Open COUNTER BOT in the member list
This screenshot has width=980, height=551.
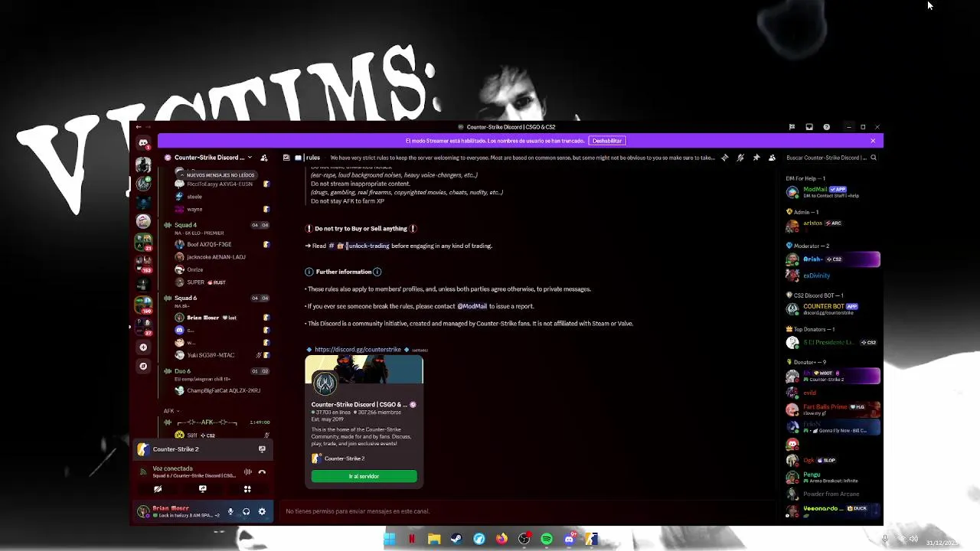click(x=832, y=308)
